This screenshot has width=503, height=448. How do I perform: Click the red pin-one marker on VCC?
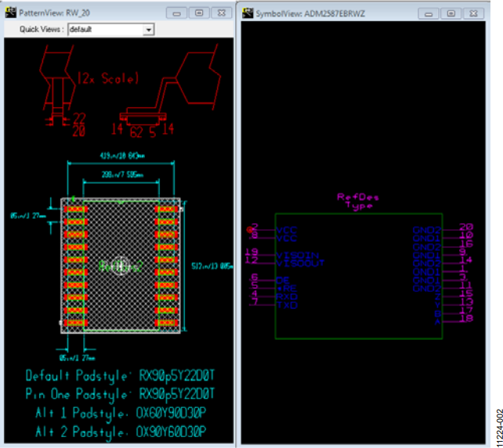pos(249,229)
